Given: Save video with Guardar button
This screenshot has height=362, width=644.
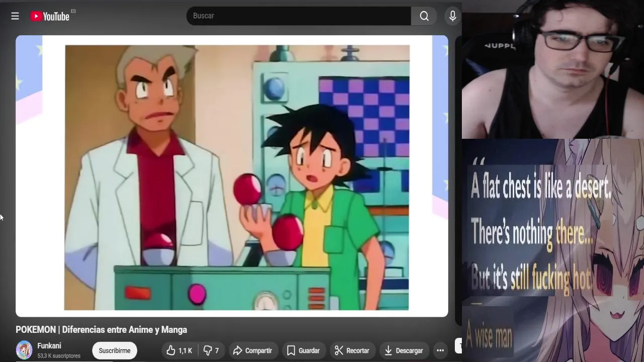Looking at the screenshot, I should click(303, 350).
